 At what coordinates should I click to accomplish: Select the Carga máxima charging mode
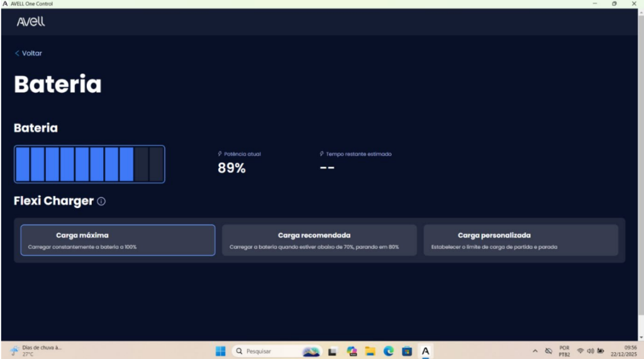(118, 240)
